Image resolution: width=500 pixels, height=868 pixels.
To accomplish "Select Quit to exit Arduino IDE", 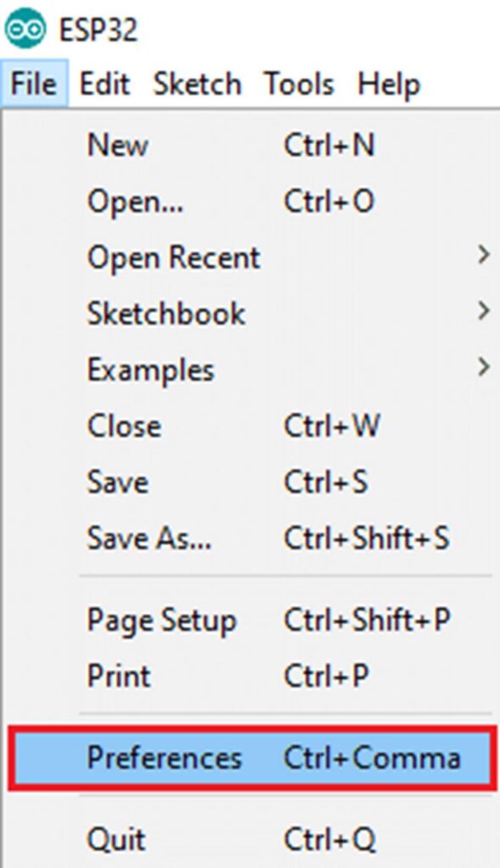I will tap(249, 839).
